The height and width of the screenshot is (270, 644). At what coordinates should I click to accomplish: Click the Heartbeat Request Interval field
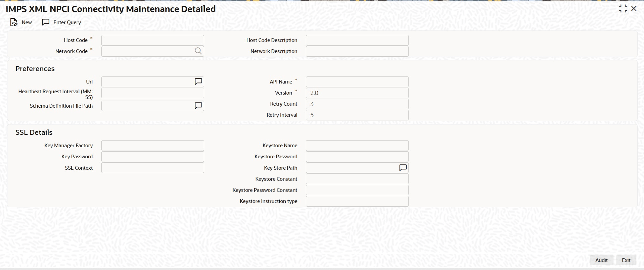pyautogui.click(x=153, y=93)
